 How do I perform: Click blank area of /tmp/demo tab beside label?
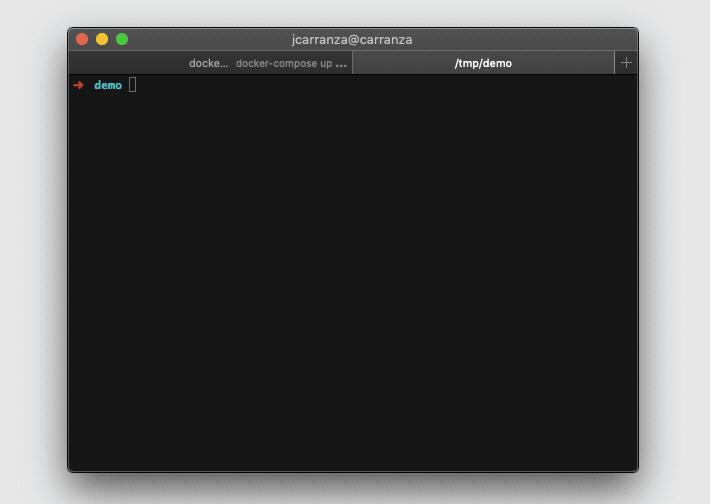point(564,63)
